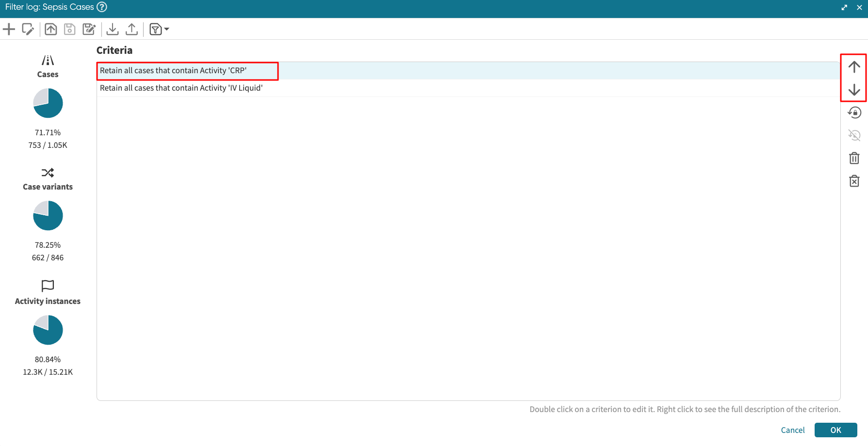Open help for Filter log dialog
The width and height of the screenshot is (868, 446).
coord(102,7)
